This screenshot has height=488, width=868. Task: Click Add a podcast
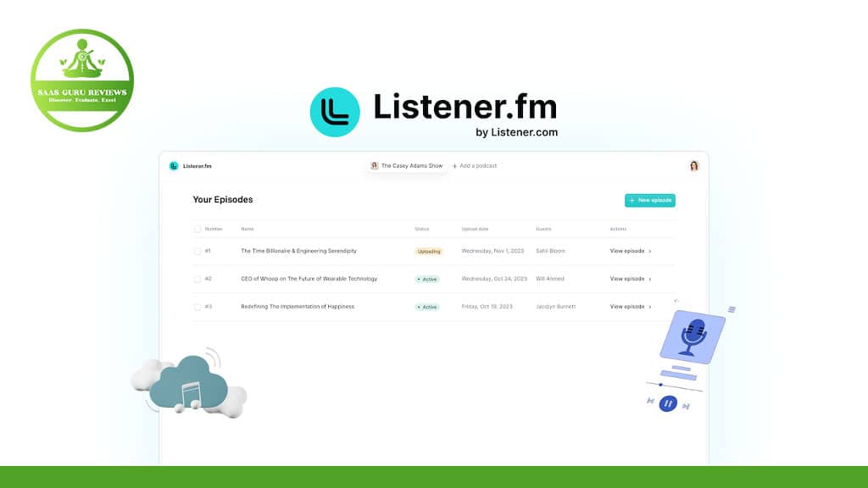click(x=475, y=166)
